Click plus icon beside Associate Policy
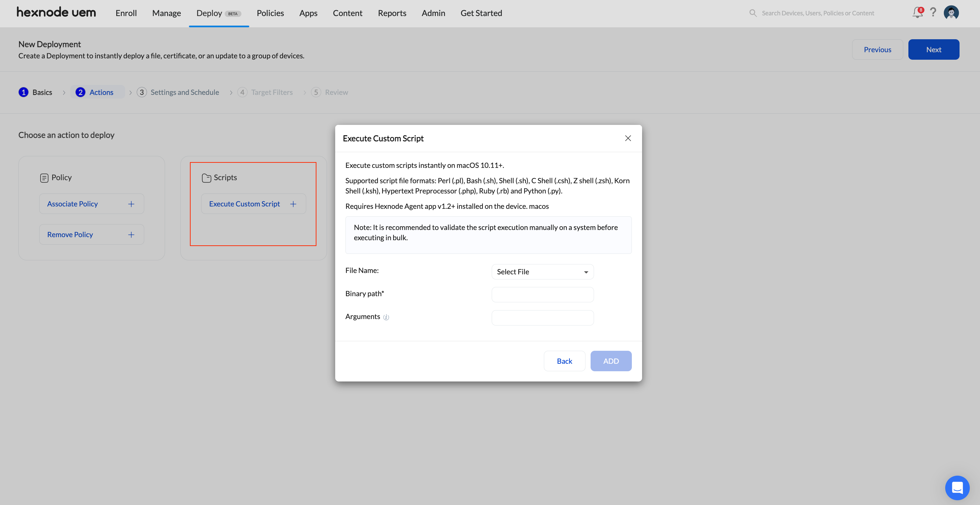The height and width of the screenshot is (505, 980). pos(131,204)
